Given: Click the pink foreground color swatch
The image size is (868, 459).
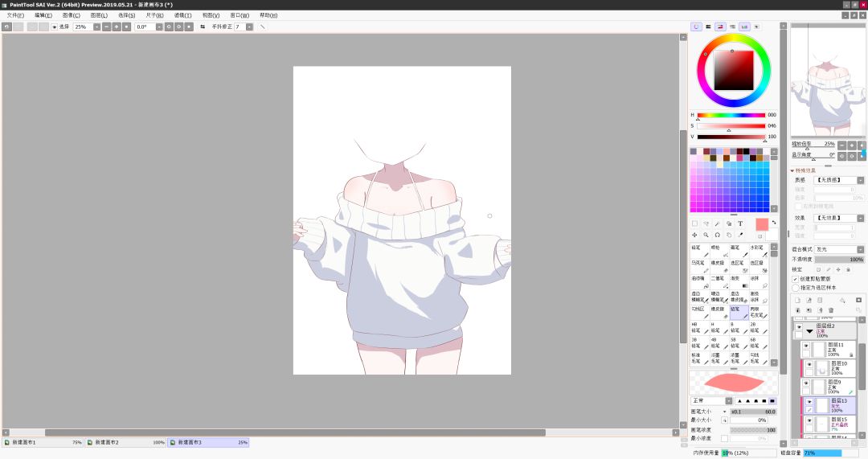Looking at the screenshot, I should 762,224.
